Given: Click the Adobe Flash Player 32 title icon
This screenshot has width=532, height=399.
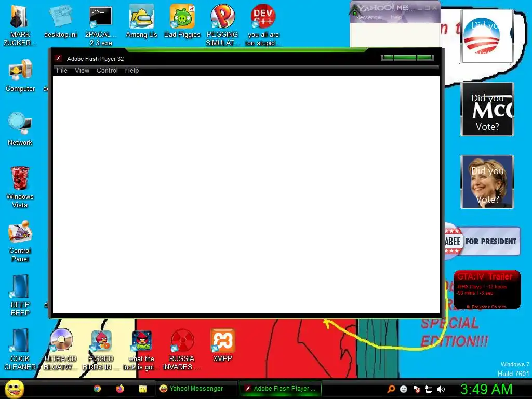Looking at the screenshot, I should point(58,58).
